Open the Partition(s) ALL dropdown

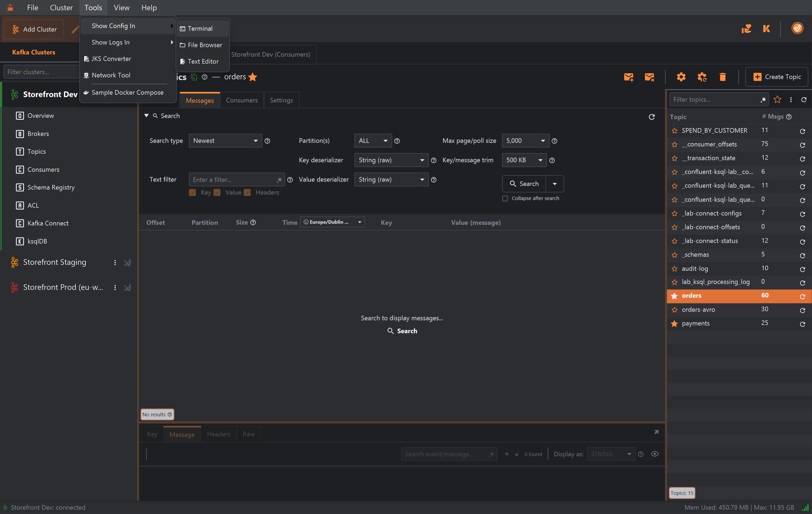point(373,141)
